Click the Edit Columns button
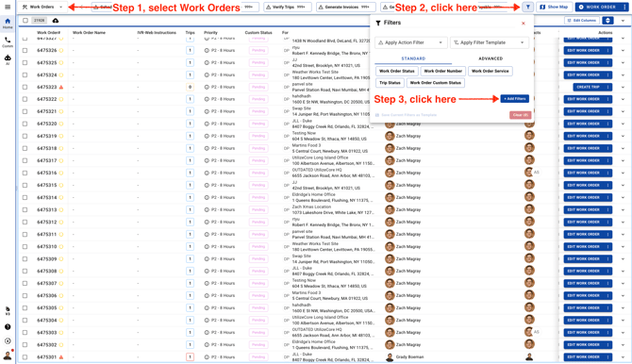 point(582,20)
